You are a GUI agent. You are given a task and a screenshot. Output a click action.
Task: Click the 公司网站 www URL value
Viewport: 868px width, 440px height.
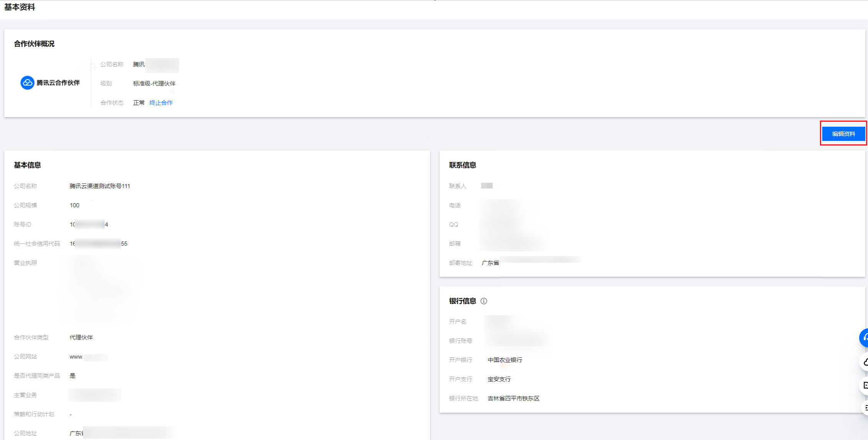(88, 357)
